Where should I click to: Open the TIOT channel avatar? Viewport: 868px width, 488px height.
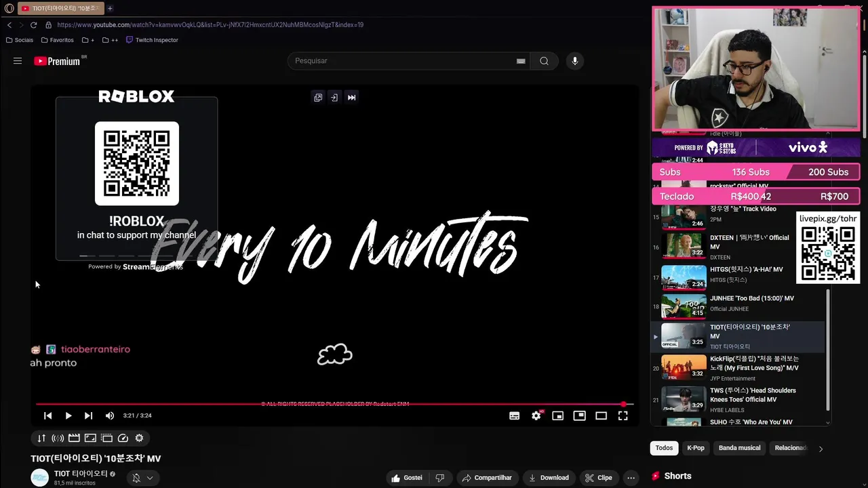[40, 478]
